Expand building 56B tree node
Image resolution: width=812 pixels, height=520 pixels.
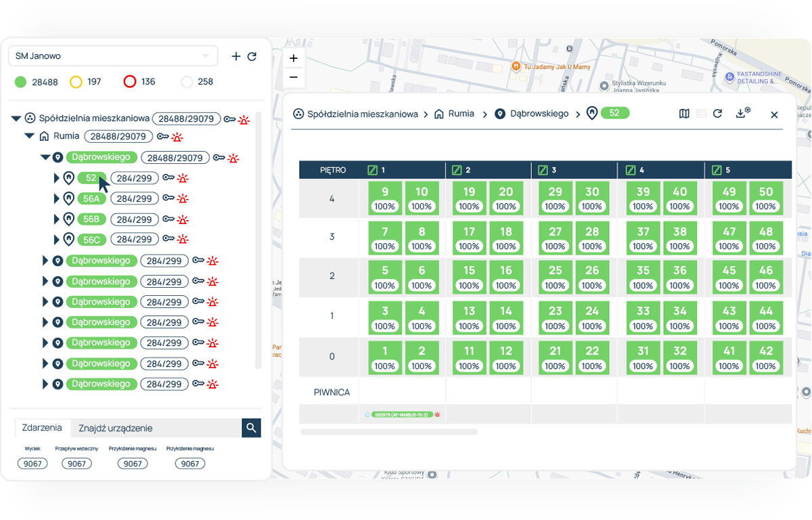[x=57, y=219]
